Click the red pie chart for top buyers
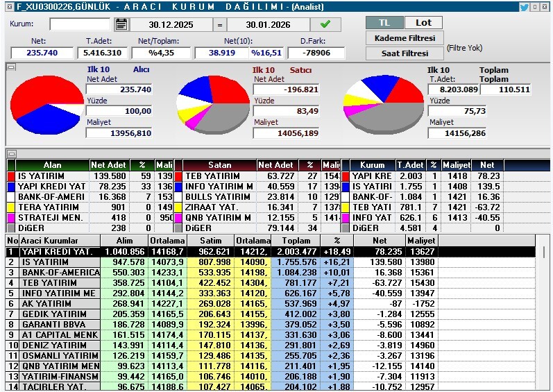553x392 pixels. (44, 104)
